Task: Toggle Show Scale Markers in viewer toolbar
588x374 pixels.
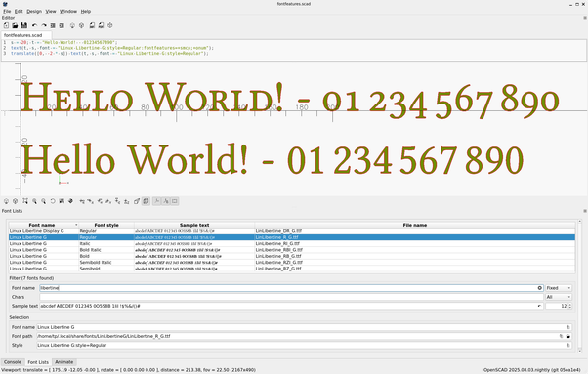Action: point(166,201)
